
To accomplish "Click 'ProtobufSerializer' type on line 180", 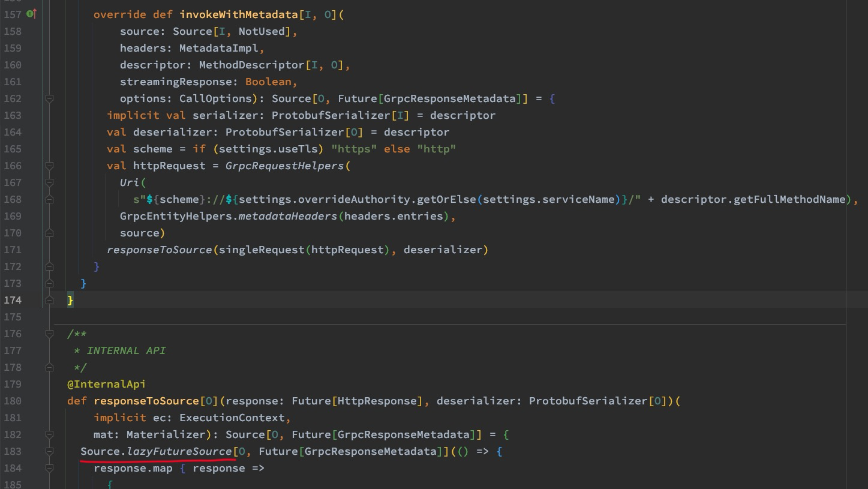I will (x=588, y=401).
